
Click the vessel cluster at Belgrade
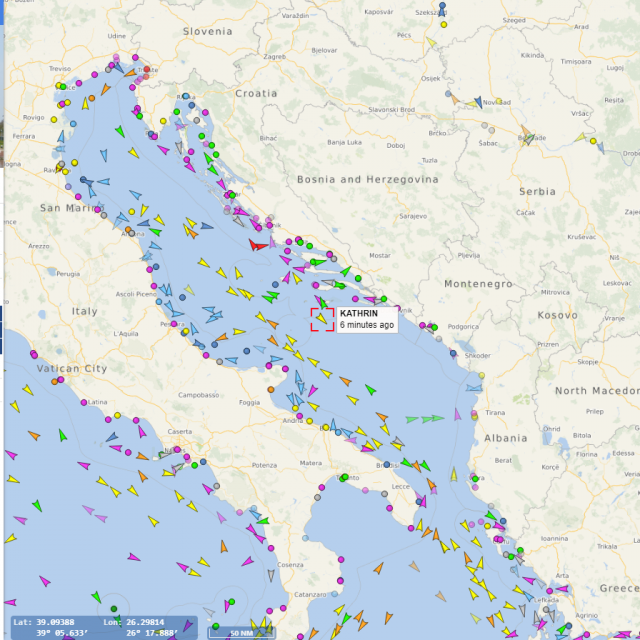point(527,138)
